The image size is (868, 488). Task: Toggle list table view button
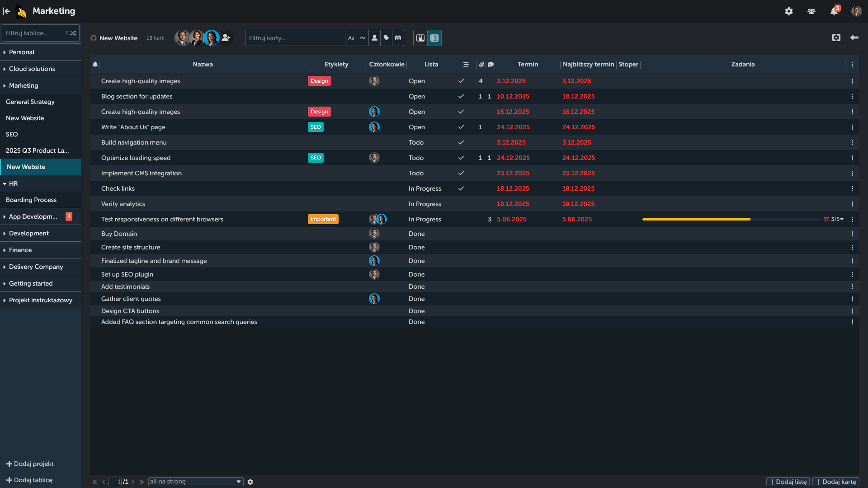(434, 38)
